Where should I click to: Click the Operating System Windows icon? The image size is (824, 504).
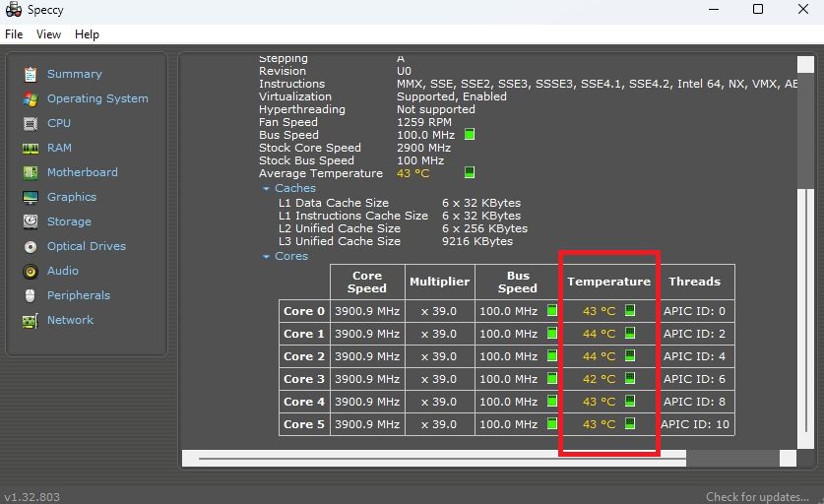point(31,98)
